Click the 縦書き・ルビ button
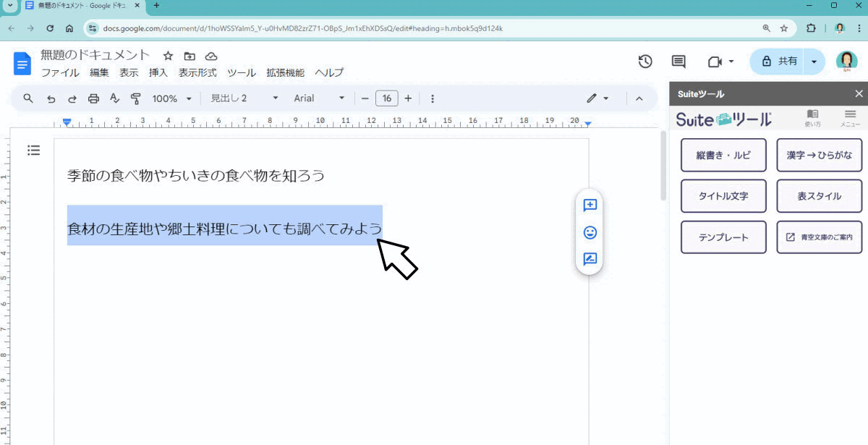Image resolution: width=868 pixels, height=445 pixels. (x=723, y=155)
